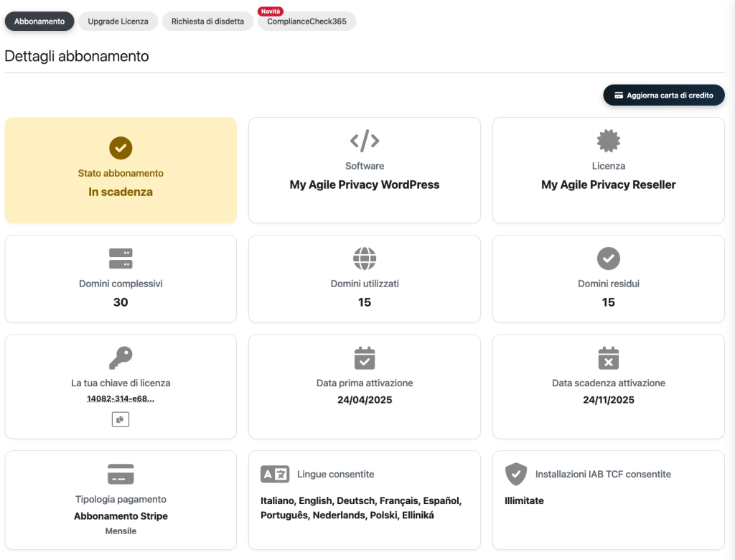Click the Licenza badge icon
735x560 pixels.
[x=609, y=141]
